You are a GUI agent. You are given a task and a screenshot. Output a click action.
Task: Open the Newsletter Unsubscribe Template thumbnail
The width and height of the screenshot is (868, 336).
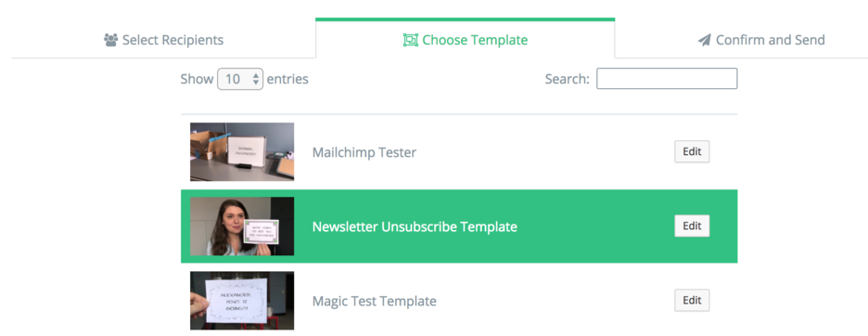pos(242,226)
